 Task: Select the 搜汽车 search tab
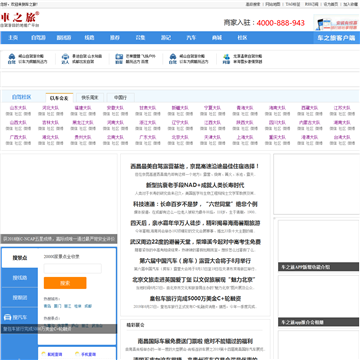pos(20,317)
